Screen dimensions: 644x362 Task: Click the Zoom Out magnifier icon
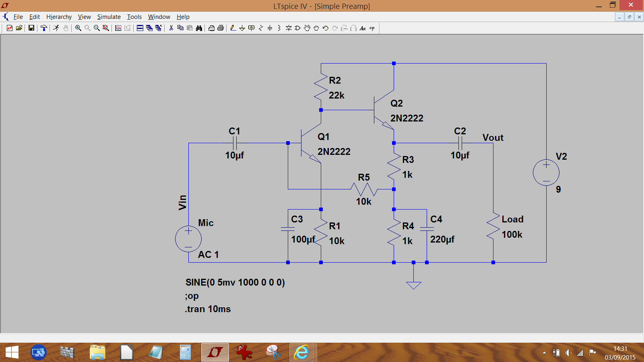click(97, 28)
